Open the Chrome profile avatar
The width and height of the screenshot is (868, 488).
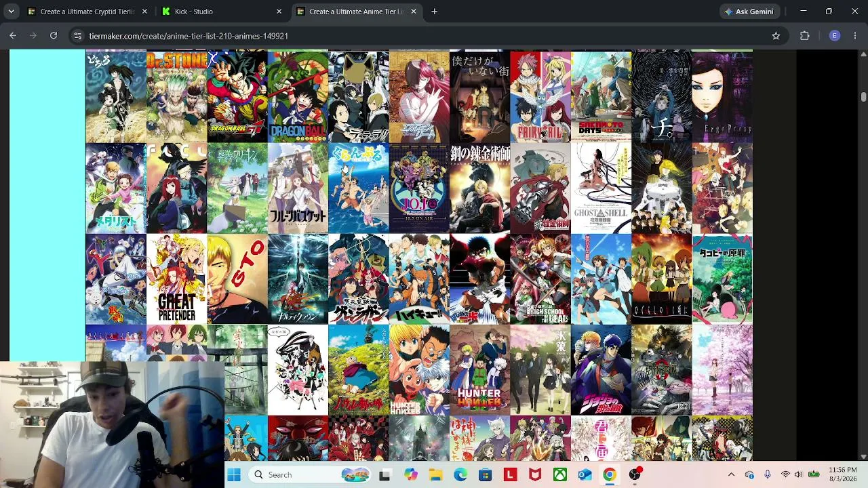[835, 36]
